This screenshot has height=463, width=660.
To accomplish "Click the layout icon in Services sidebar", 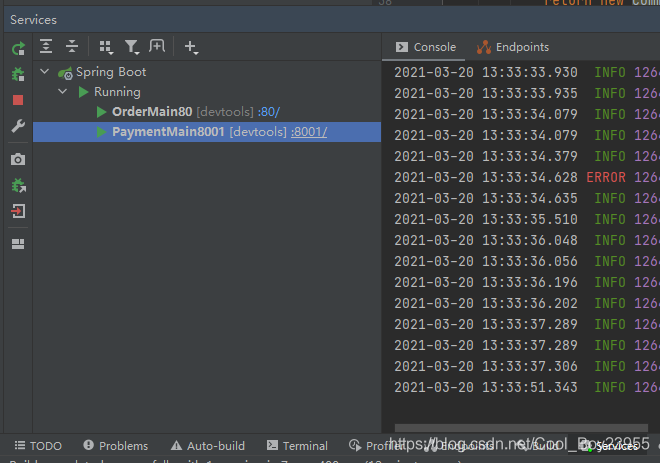I will [18, 244].
